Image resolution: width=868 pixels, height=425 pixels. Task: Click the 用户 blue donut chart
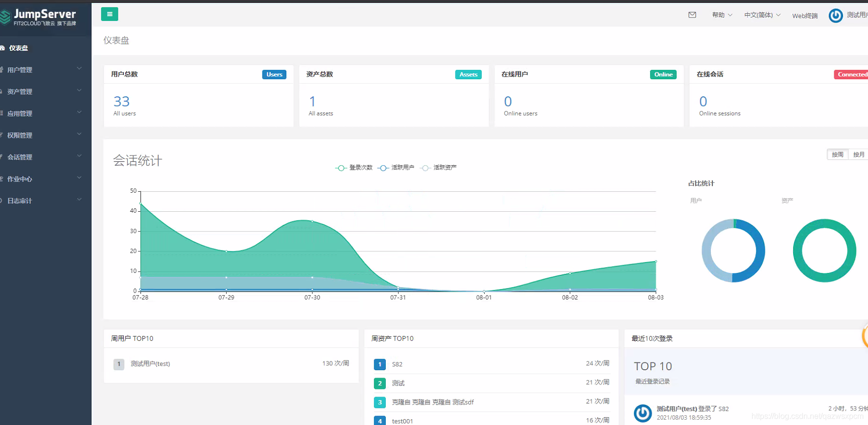pos(733,250)
